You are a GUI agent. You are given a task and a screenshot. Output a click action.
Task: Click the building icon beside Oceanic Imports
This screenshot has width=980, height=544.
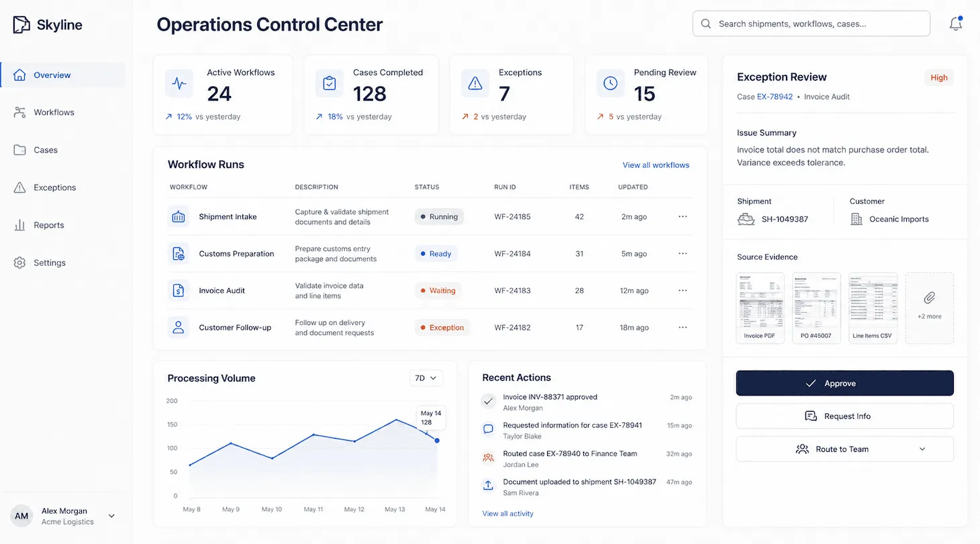tap(856, 219)
